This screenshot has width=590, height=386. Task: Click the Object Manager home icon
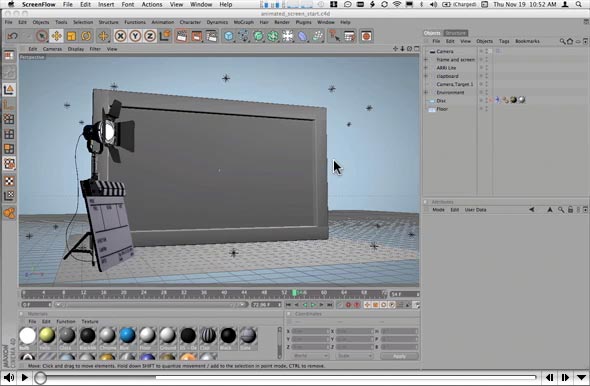[570, 41]
